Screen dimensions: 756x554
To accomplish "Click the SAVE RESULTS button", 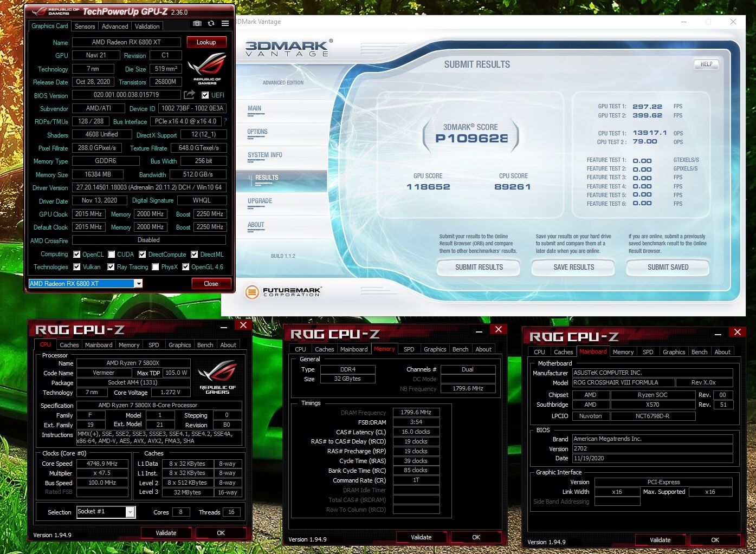I will tap(574, 267).
